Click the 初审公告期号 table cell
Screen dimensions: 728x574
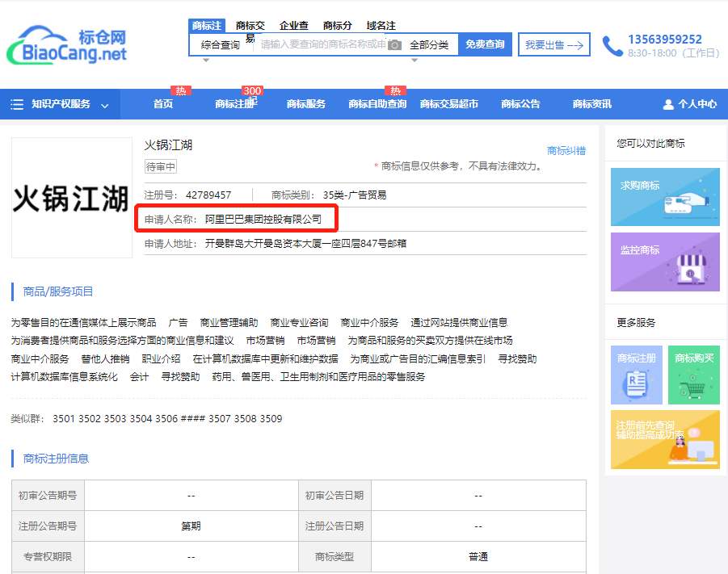tap(48, 496)
